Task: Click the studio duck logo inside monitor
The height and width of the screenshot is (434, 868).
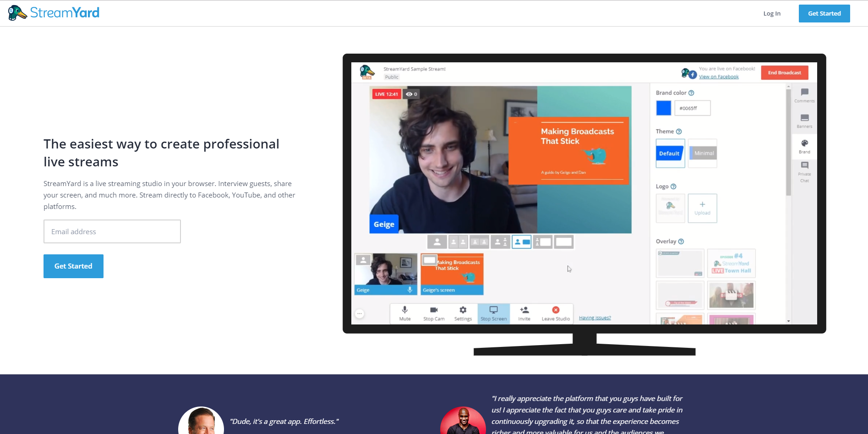Action: pyautogui.click(x=367, y=72)
